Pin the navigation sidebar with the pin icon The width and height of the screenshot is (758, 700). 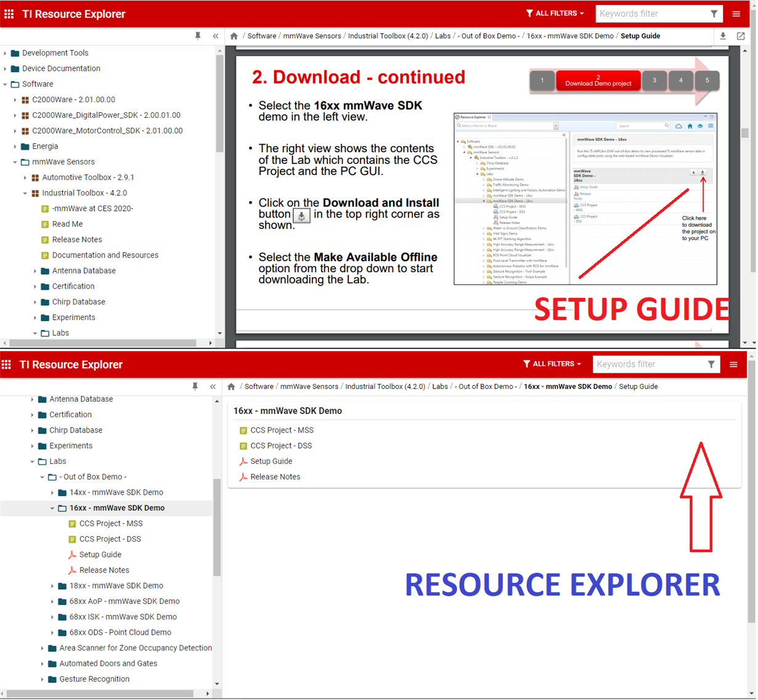click(197, 36)
